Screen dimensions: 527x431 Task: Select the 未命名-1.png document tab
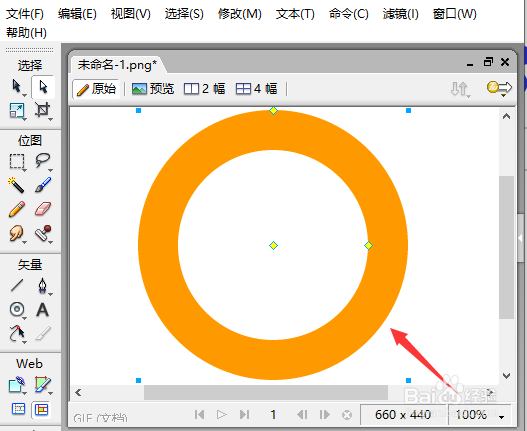(117, 65)
